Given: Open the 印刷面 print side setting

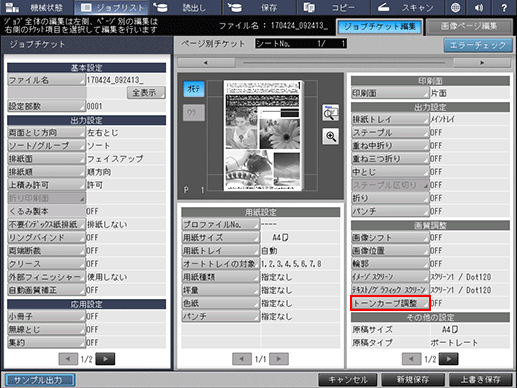Looking at the screenshot, I should (390, 93).
